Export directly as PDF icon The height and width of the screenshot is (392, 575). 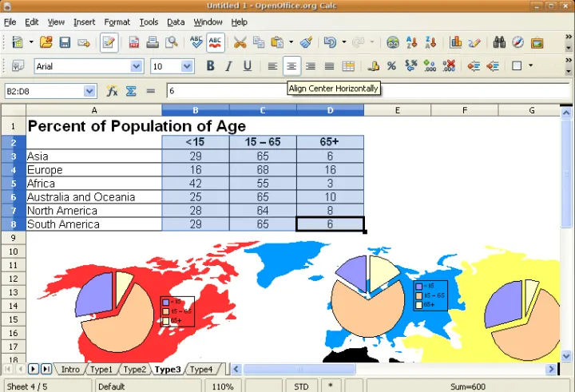[x=133, y=42]
